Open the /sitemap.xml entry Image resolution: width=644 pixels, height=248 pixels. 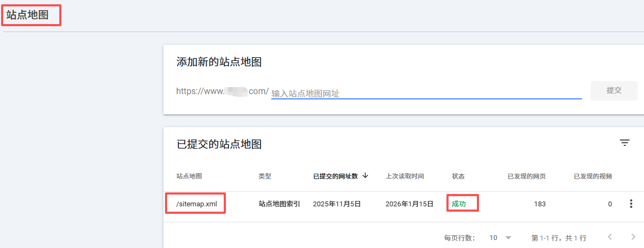(197, 204)
